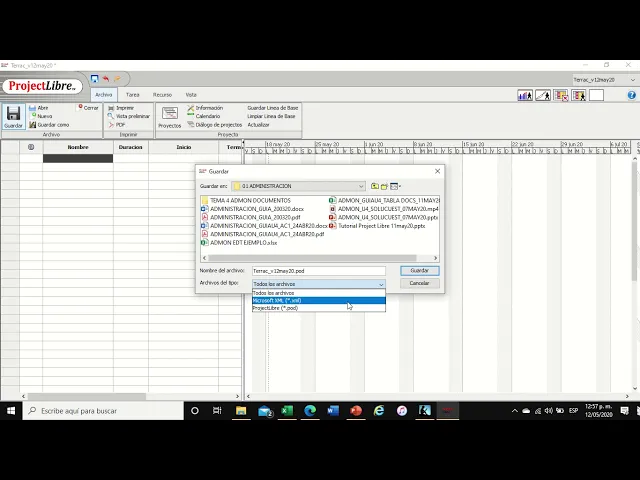Click the resource usage view icon
Image resolution: width=640 pixels, height=480 pixels.
pos(579,96)
